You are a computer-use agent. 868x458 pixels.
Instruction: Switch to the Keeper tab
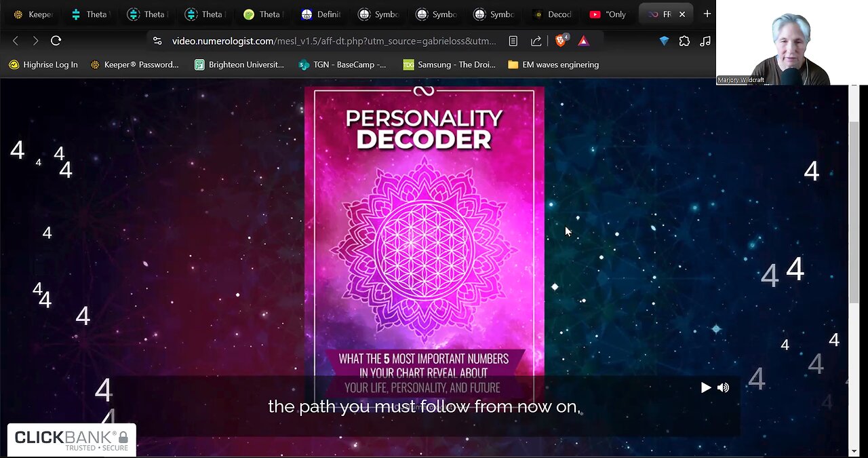tap(33, 14)
